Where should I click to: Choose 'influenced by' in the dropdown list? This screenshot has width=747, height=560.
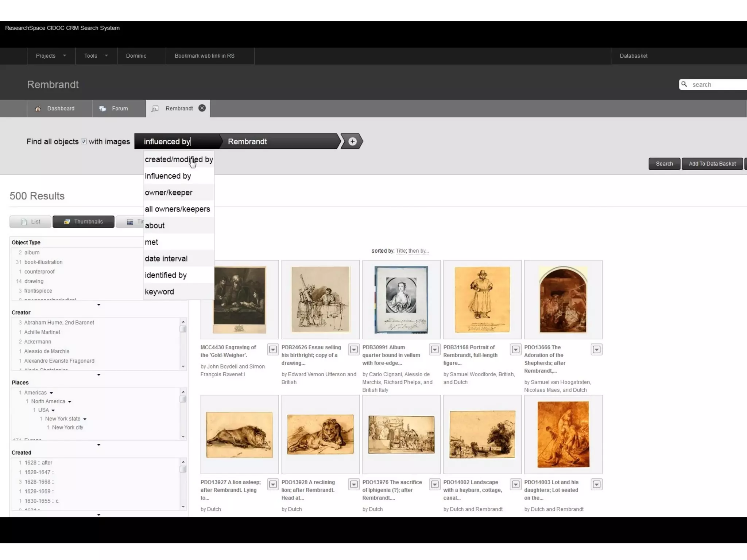point(179,176)
